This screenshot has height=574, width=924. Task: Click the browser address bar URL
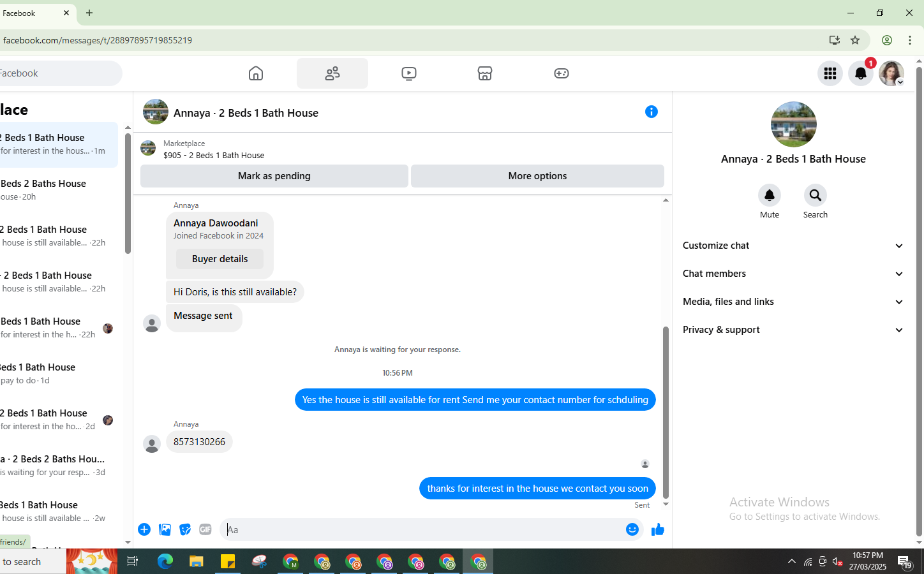(x=97, y=40)
